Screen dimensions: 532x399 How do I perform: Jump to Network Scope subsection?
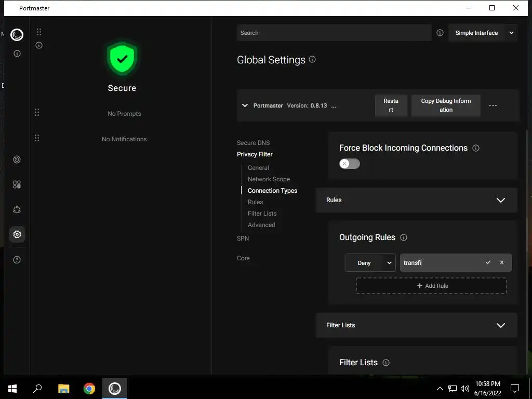tap(269, 179)
